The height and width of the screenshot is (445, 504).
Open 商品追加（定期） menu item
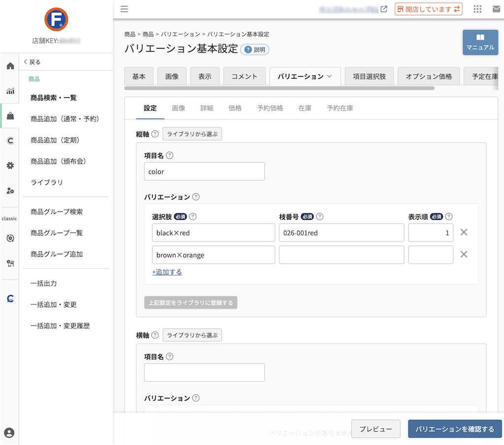pyautogui.click(x=55, y=140)
